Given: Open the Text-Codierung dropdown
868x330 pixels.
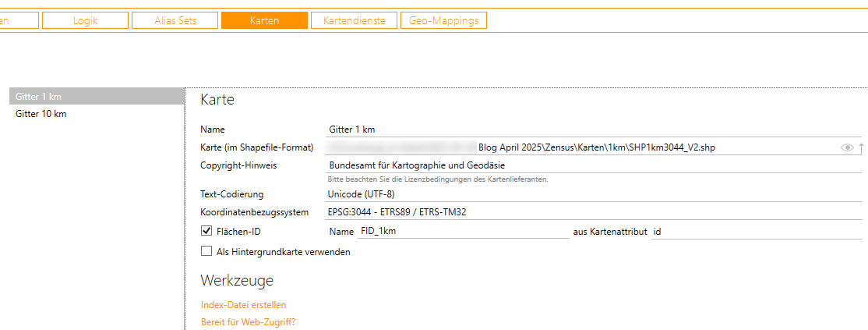Looking at the screenshot, I should click(592, 193).
